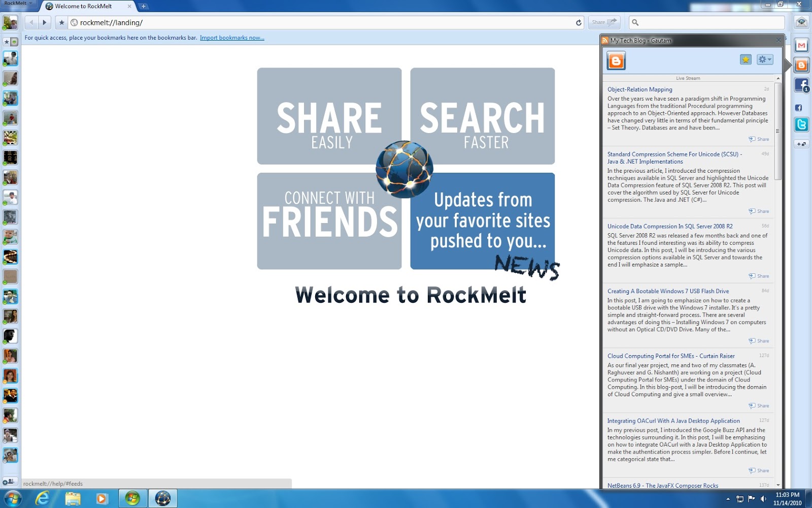Open the envelope view icon at top right

801,22
